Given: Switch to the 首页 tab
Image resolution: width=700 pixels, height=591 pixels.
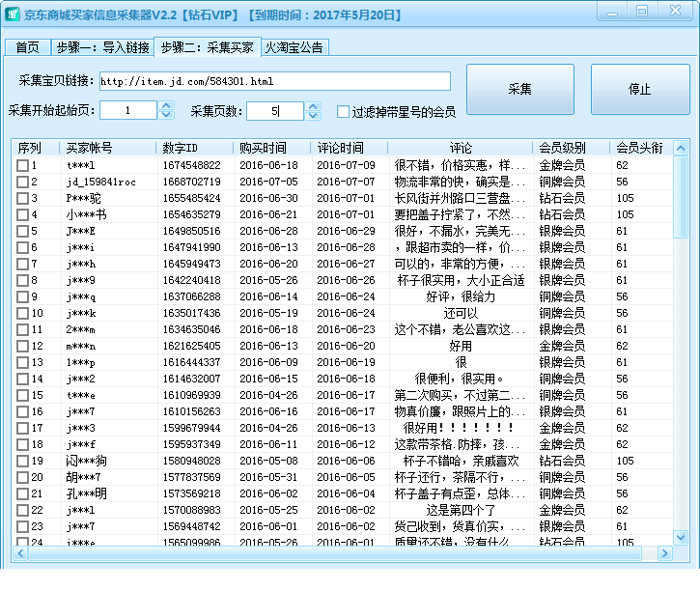Looking at the screenshot, I should [x=27, y=47].
